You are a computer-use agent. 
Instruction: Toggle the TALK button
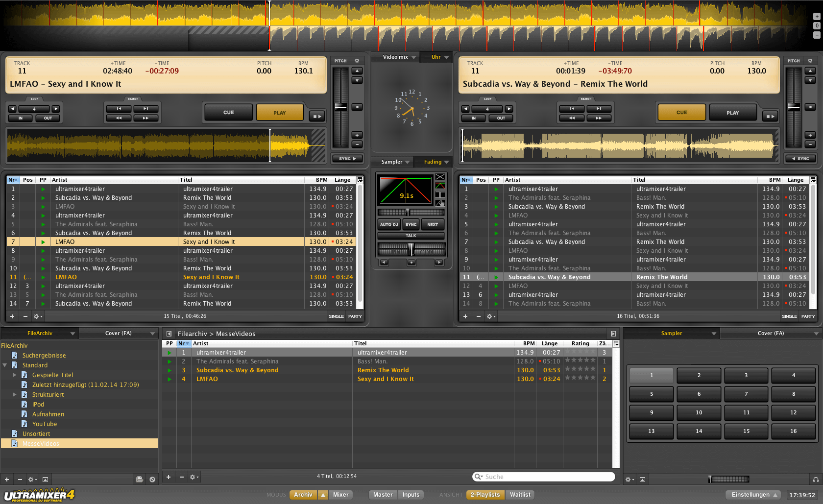click(x=411, y=236)
